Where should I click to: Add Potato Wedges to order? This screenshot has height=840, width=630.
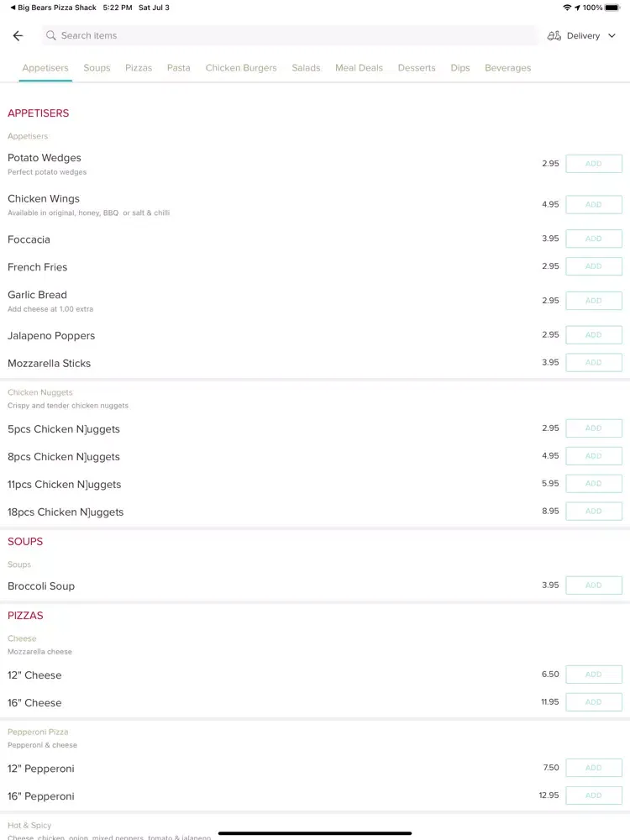[x=594, y=164]
